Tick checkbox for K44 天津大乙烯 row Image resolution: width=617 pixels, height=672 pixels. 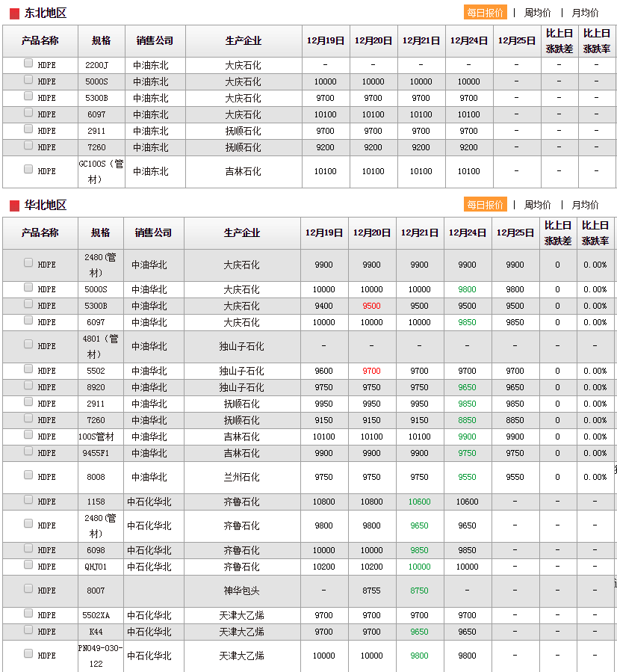click(28, 629)
